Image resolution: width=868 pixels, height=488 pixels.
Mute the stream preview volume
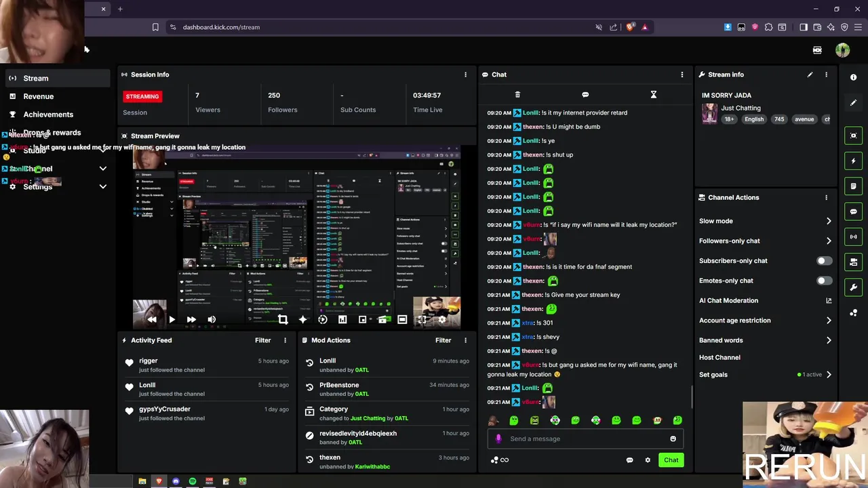point(212,319)
